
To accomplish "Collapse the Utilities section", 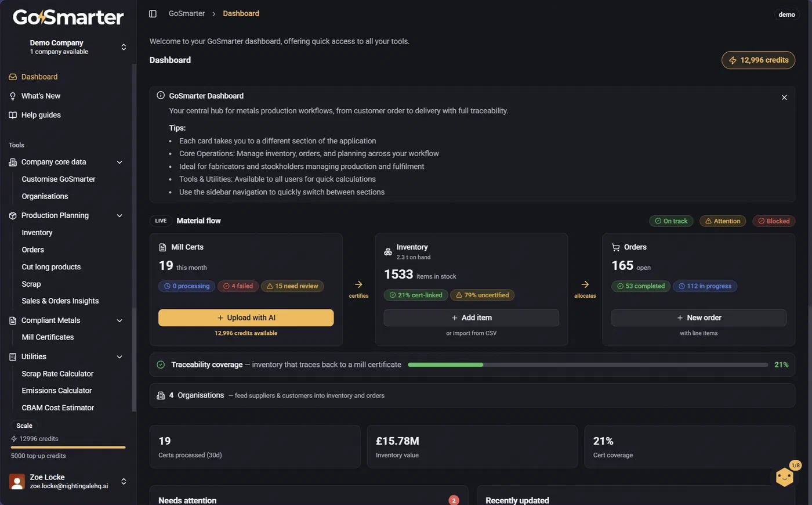I will click(x=119, y=356).
